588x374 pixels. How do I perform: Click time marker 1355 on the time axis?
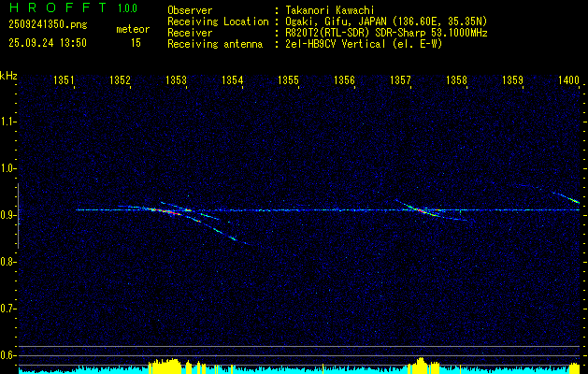pos(288,80)
